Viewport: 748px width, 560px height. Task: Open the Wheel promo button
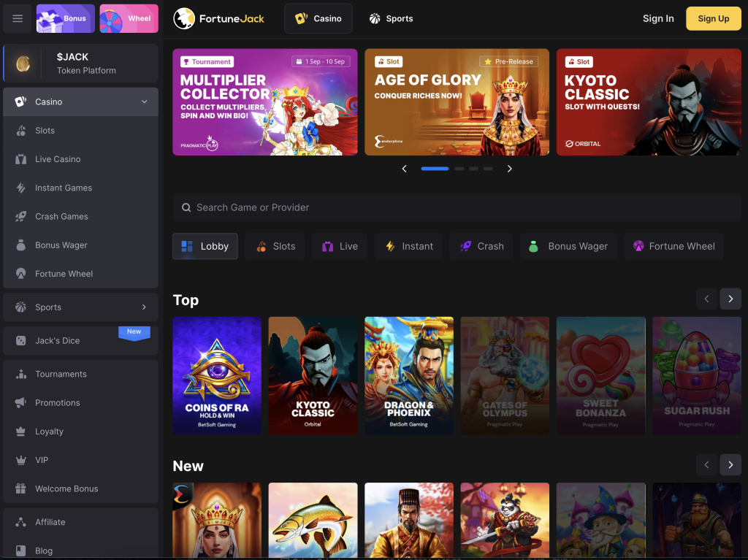point(129,18)
